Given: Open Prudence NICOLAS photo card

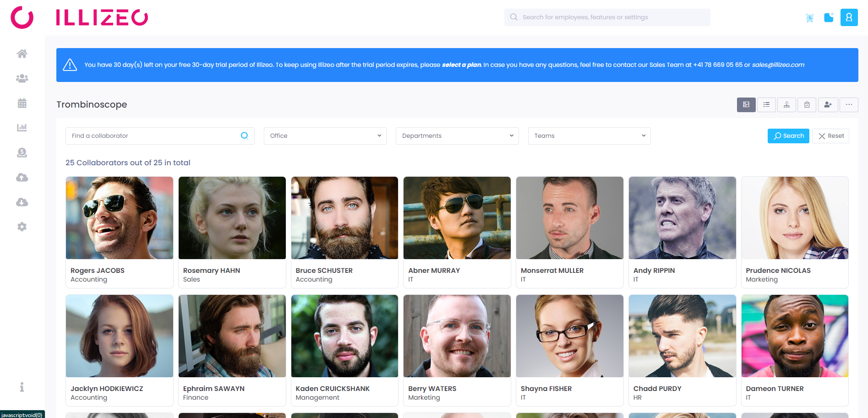Looking at the screenshot, I should click(x=795, y=232).
